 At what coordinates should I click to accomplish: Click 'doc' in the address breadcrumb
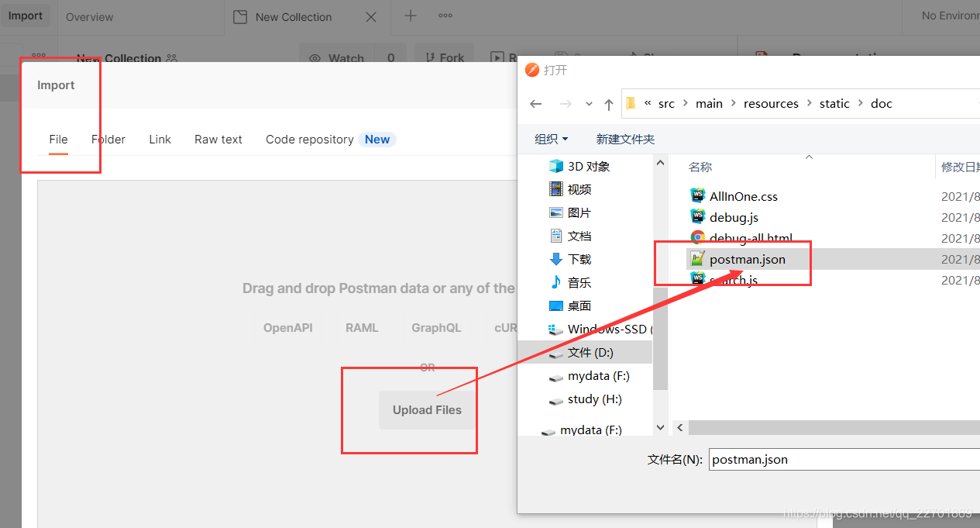click(x=882, y=104)
